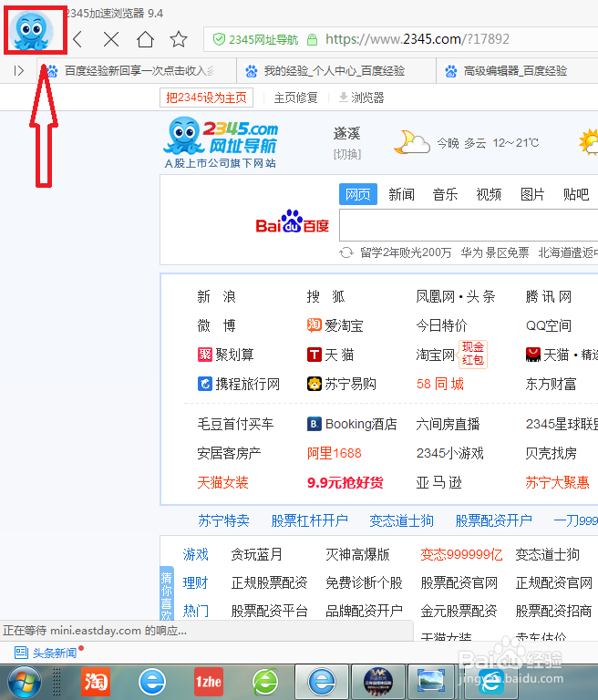Select the 视频 search tab

click(489, 194)
